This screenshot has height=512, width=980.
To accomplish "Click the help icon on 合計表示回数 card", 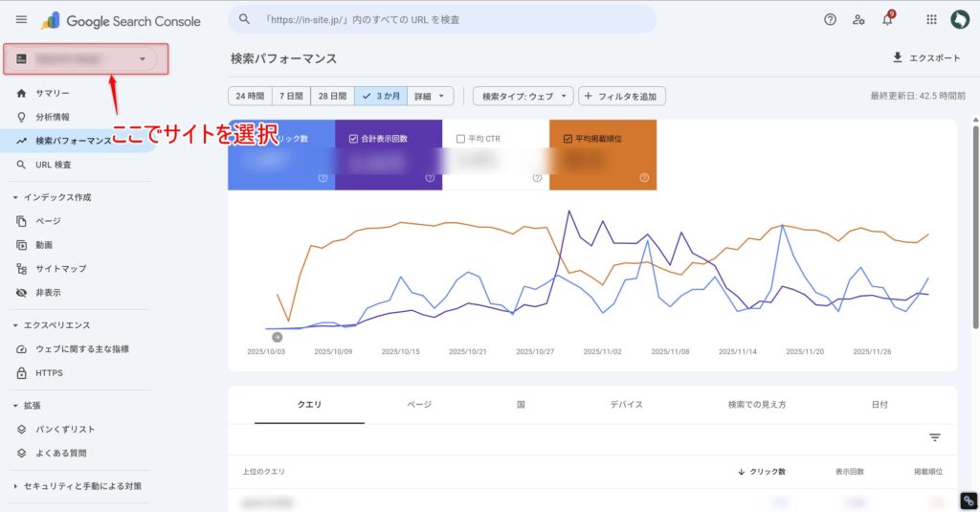I will point(430,178).
